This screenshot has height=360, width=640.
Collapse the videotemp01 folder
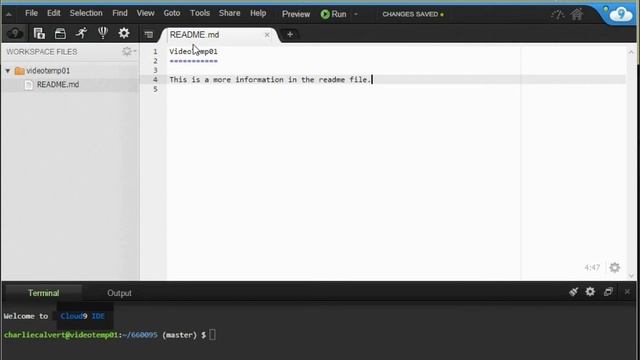(x=8, y=71)
